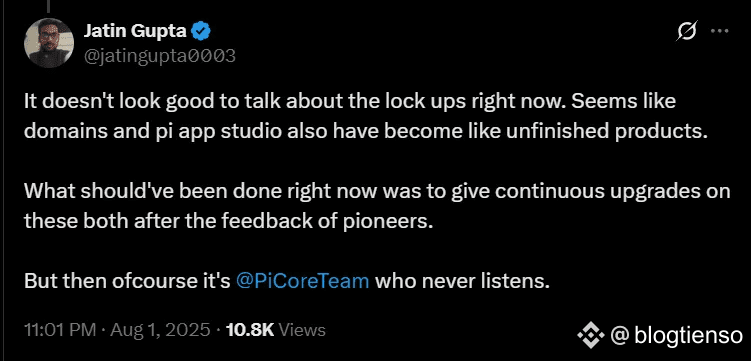Click the 11:01 PM timestamp
Image resolution: width=751 pixels, height=361 pixels.
59,330
